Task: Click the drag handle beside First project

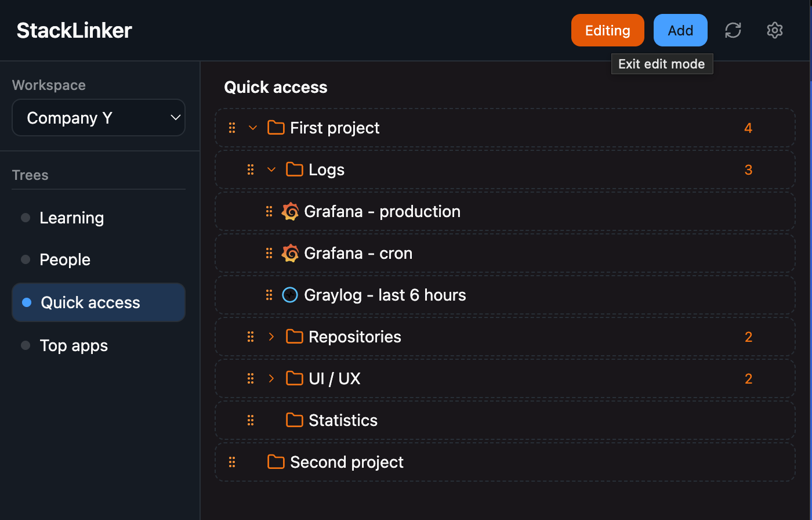Action: click(232, 127)
